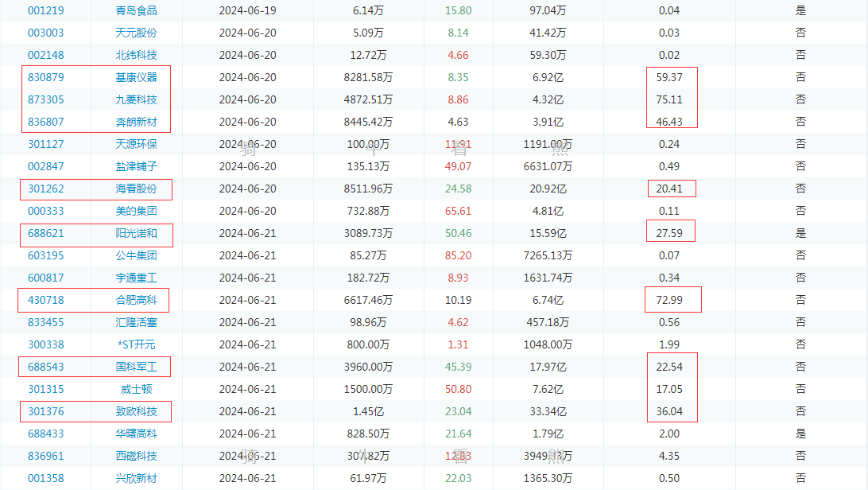Open the 兴欣新材 name link

[x=136, y=478]
